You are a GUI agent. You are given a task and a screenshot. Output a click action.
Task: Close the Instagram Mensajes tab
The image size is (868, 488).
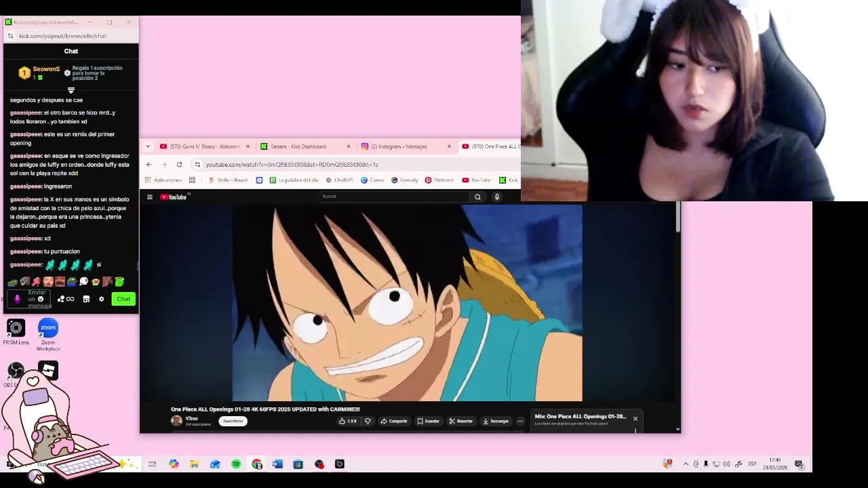coord(449,146)
